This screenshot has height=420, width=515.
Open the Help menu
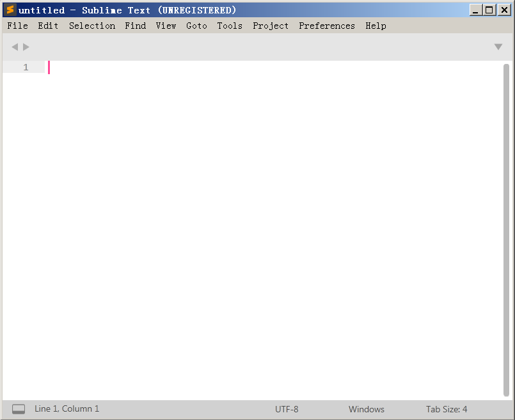(x=376, y=26)
